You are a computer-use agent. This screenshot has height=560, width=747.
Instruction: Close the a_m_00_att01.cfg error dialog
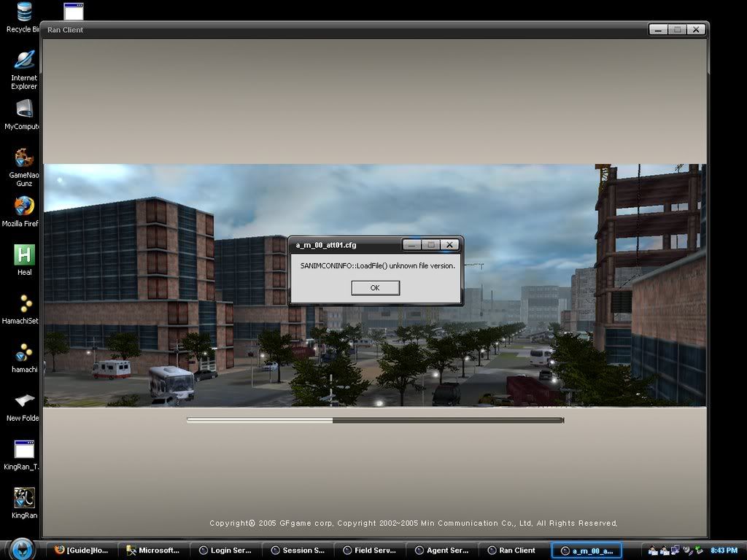pyautogui.click(x=450, y=245)
